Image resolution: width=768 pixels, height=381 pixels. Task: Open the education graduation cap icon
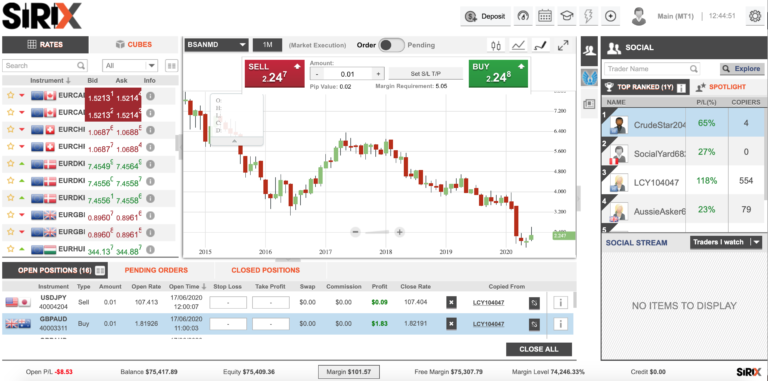click(567, 16)
